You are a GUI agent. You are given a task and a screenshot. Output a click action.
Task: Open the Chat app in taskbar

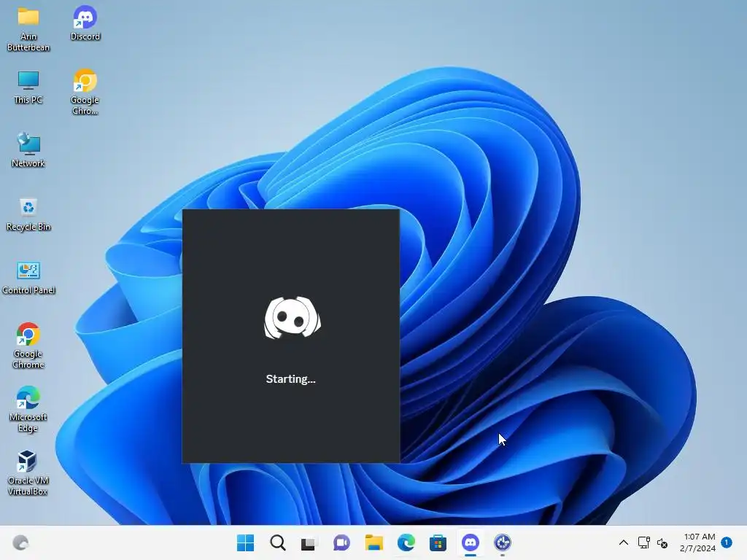(341, 542)
